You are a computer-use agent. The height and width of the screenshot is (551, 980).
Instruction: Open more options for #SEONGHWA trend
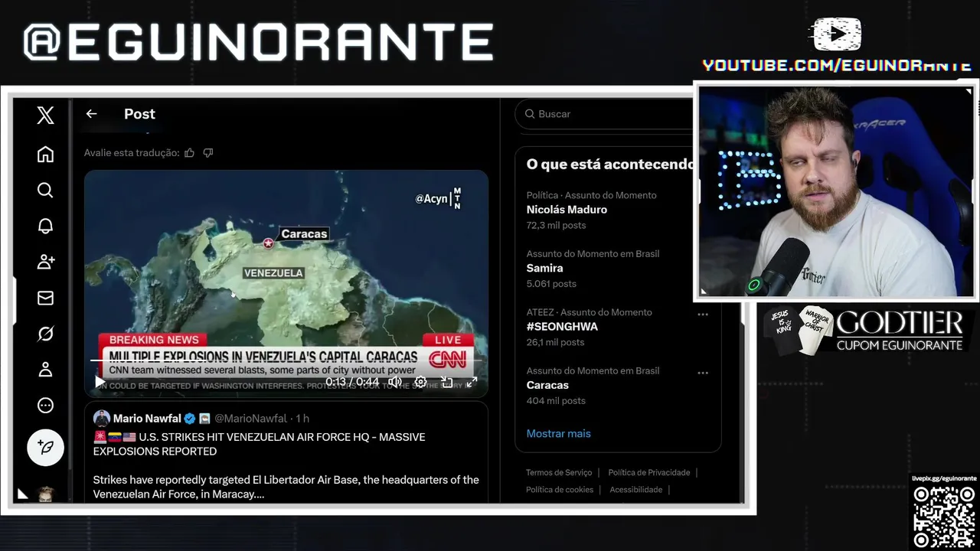point(703,314)
